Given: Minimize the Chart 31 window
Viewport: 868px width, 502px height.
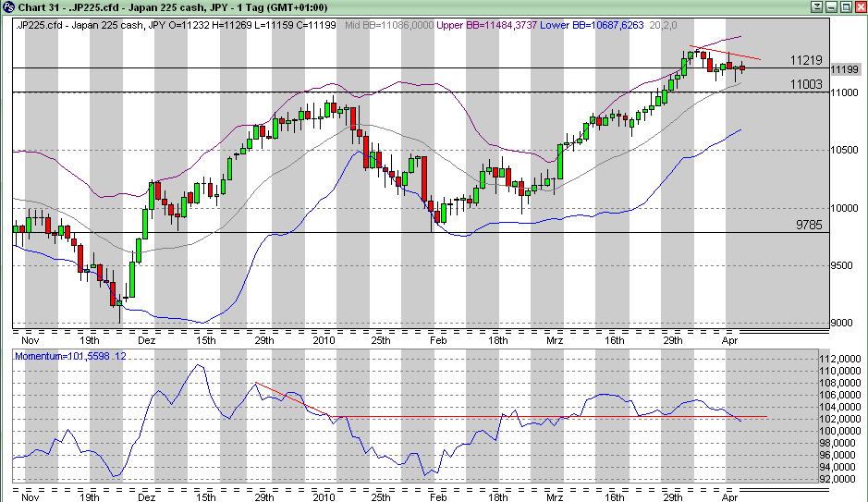Looking at the screenshot, I should tap(831, 6).
